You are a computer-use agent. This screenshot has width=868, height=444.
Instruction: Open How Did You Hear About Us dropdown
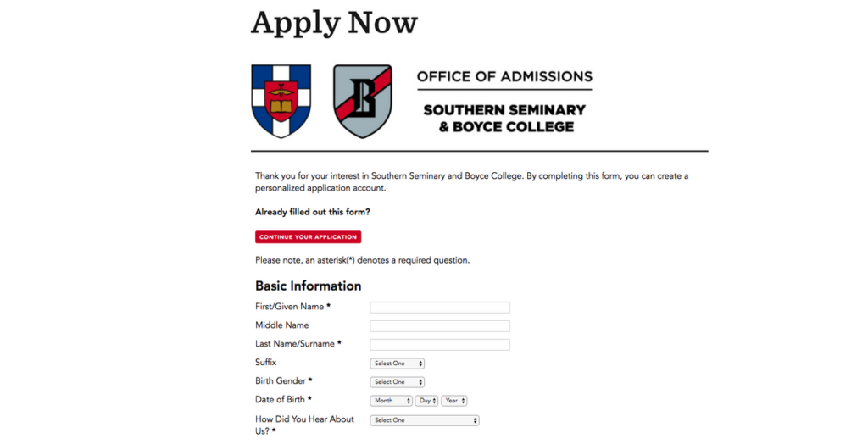[x=425, y=421]
